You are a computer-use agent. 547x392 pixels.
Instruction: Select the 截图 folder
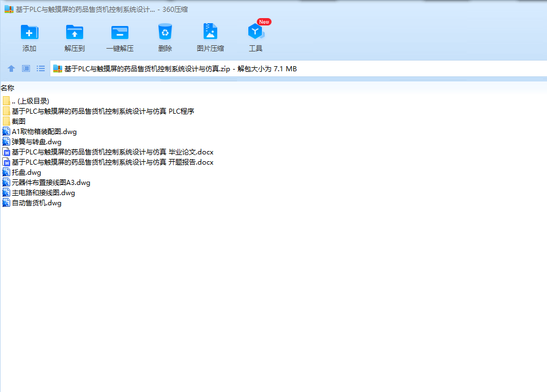14,122
